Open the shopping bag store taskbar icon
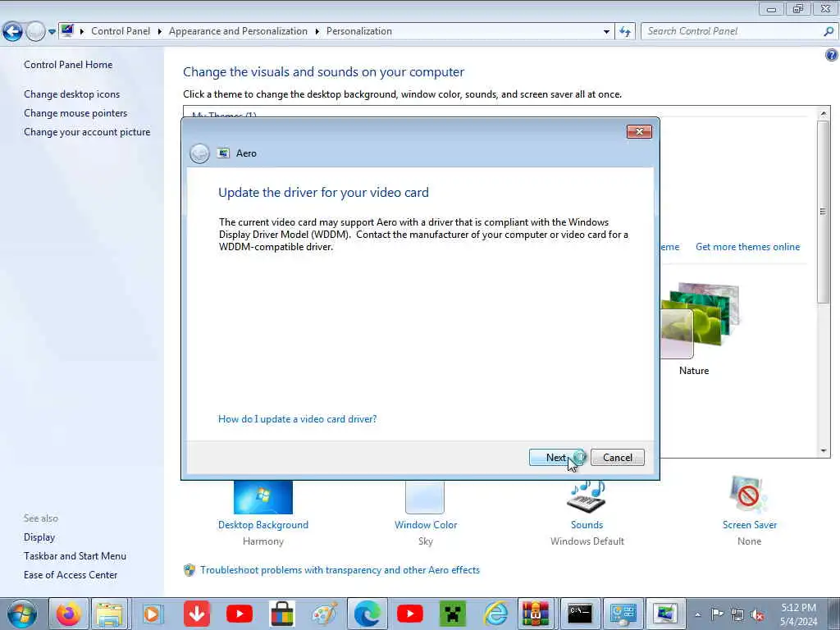This screenshot has height=630, width=840. [282, 614]
